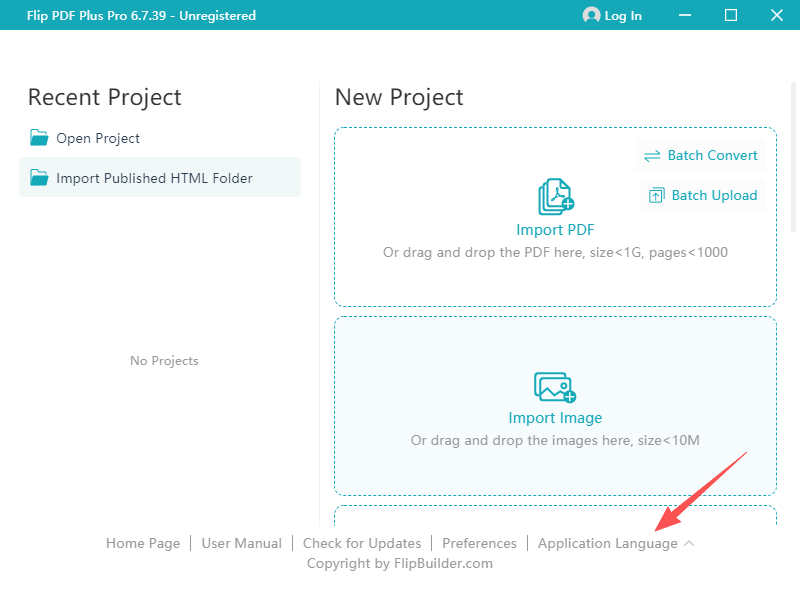Open the Application Language menu label
The width and height of the screenshot is (800, 600).
pos(607,543)
